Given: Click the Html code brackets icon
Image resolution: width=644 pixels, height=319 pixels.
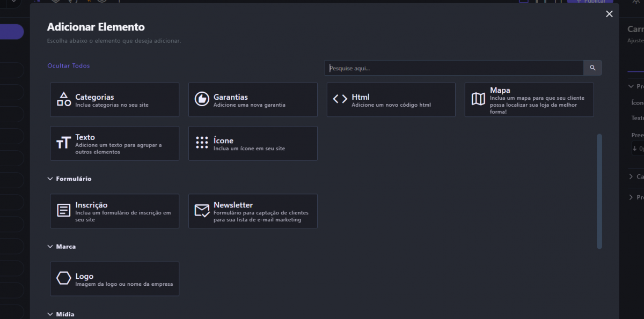Looking at the screenshot, I should click(340, 99).
